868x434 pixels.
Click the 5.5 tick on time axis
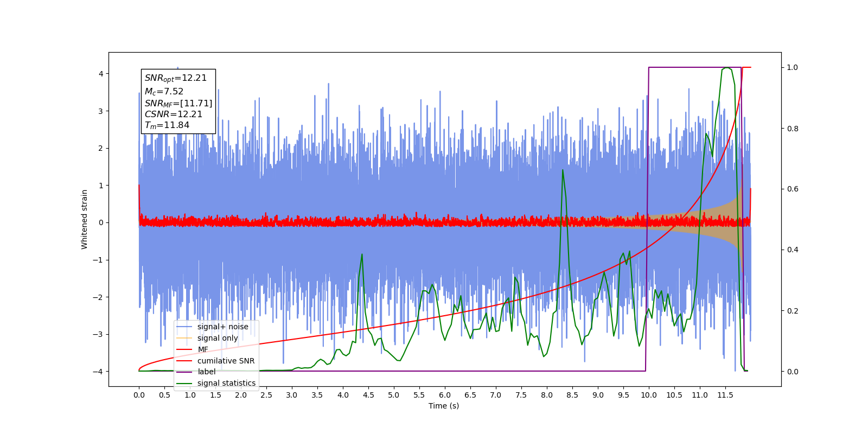419,395
